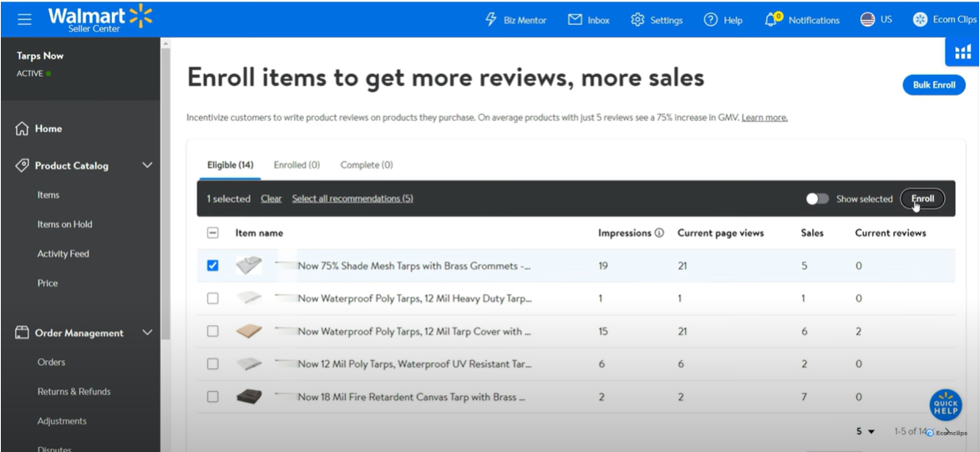Open the Learn more link

click(764, 118)
